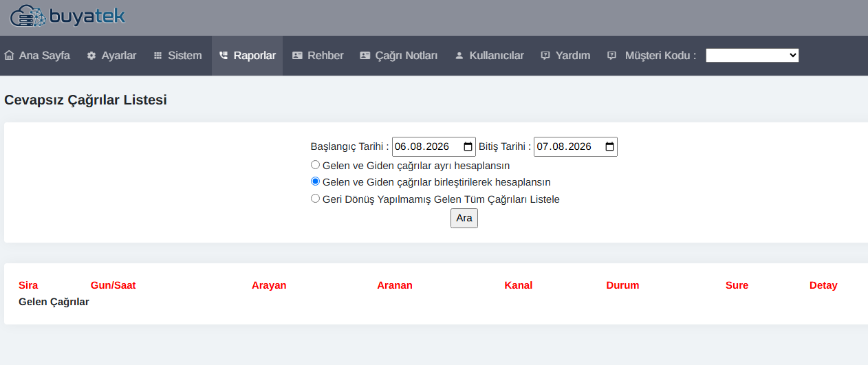Screen dimensions: 868x365
Task: Open the Kullanıcılar menu
Action: tap(490, 56)
